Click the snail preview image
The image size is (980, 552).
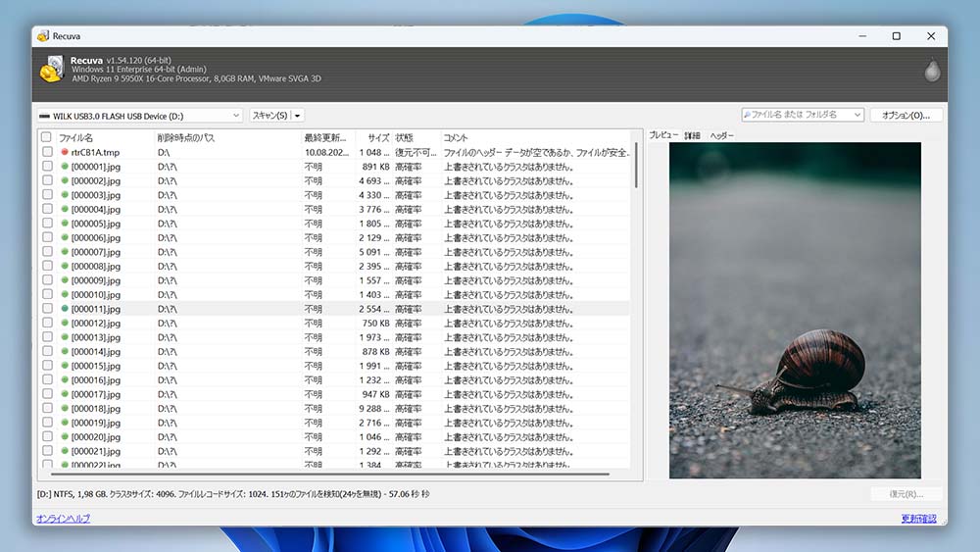coord(795,310)
